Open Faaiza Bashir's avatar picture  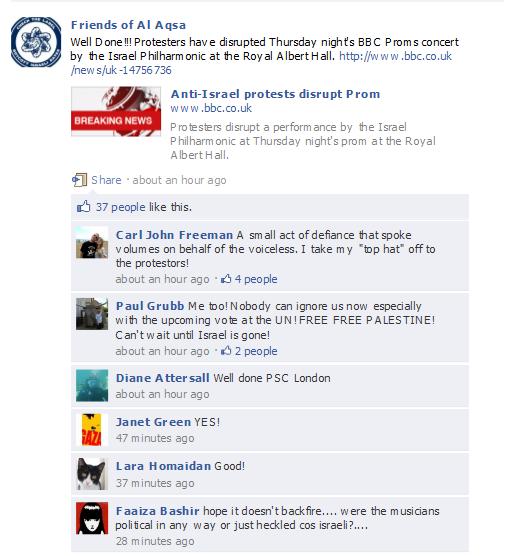click(92, 518)
